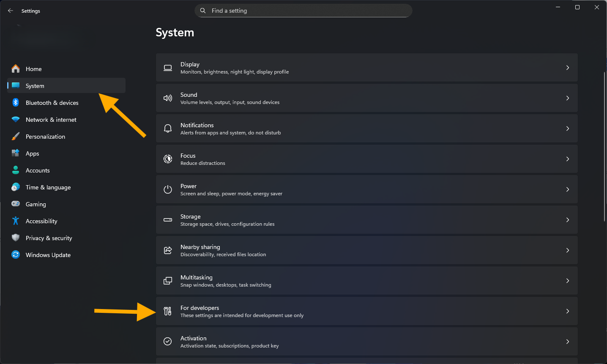Click the back arrow button
The width and height of the screenshot is (607, 364).
(x=11, y=11)
